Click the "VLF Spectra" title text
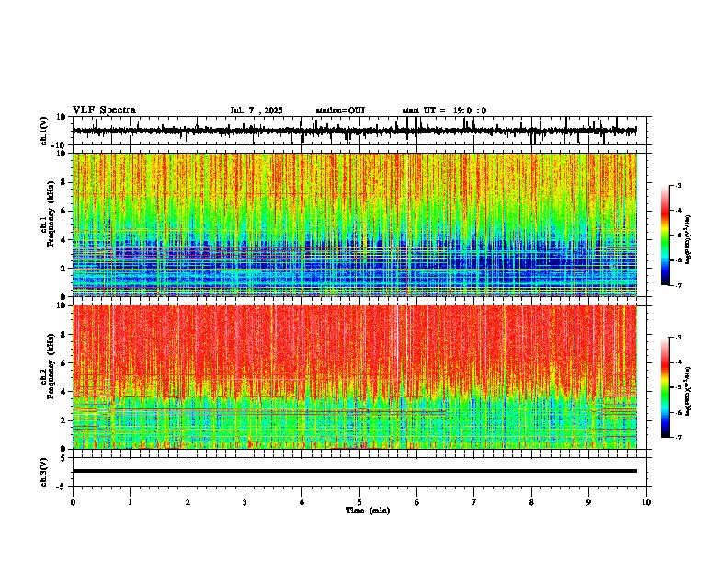The width and height of the screenshot is (728, 563). (104, 110)
